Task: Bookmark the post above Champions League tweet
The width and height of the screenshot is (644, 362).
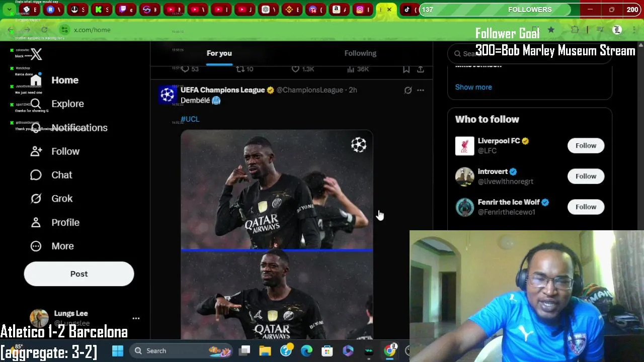Action: (x=406, y=69)
